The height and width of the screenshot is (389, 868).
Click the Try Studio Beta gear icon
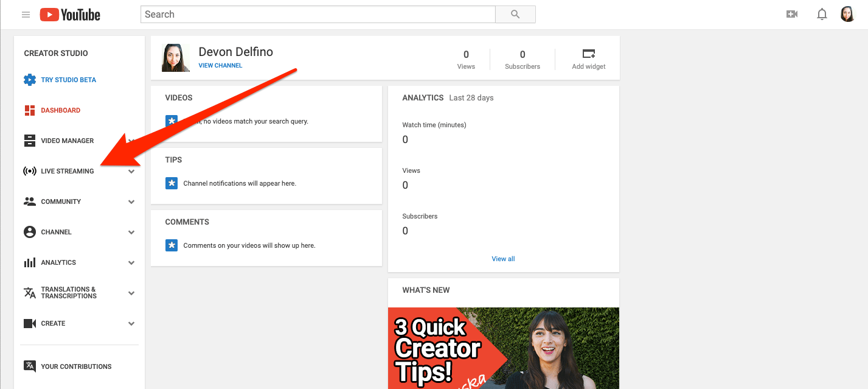pyautogui.click(x=30, y=80)
